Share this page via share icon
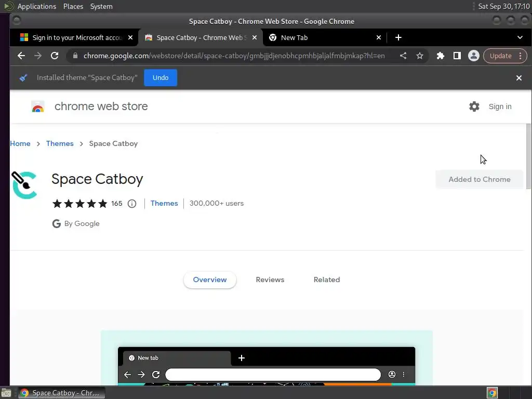 403,56
